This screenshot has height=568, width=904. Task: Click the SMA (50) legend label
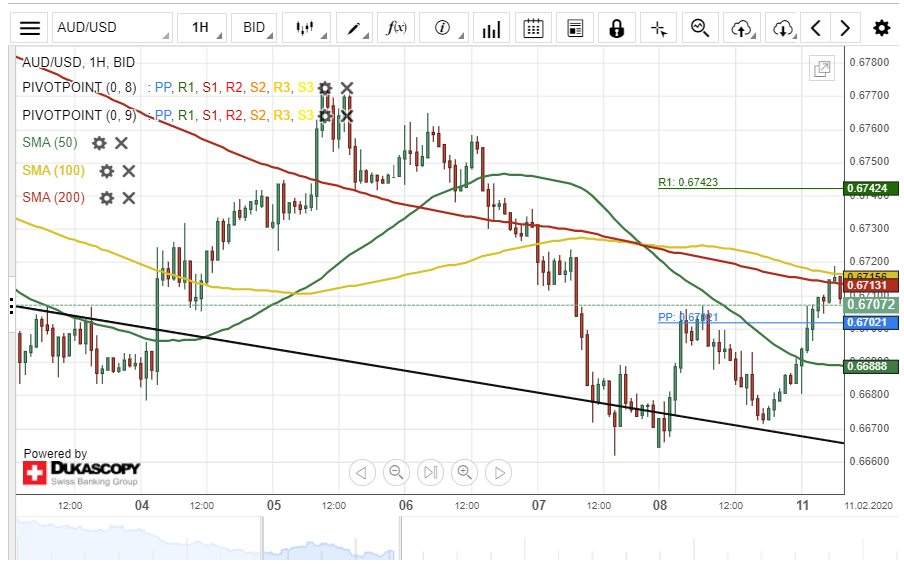coord(50,142)
